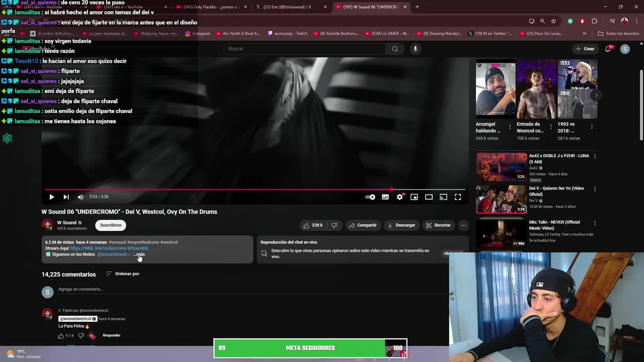
Task: Open the W Sound channel avatar
Action: point(48,225)
